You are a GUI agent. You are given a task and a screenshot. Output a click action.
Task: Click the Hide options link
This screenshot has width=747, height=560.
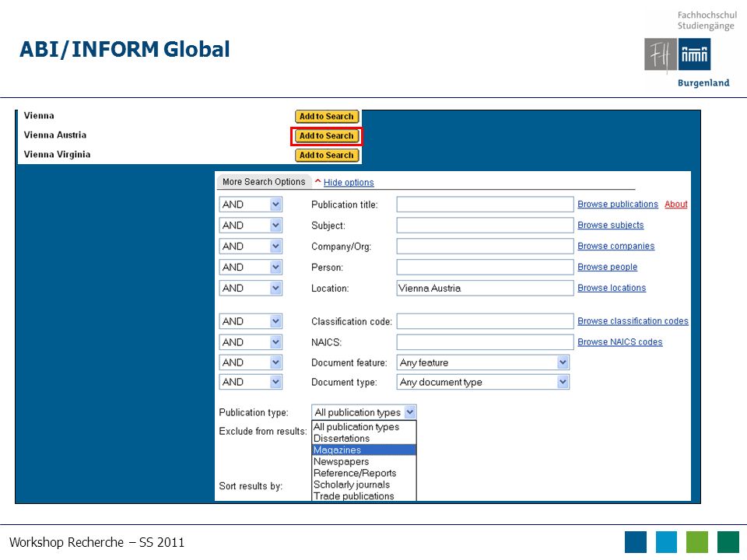pos(349,182)
